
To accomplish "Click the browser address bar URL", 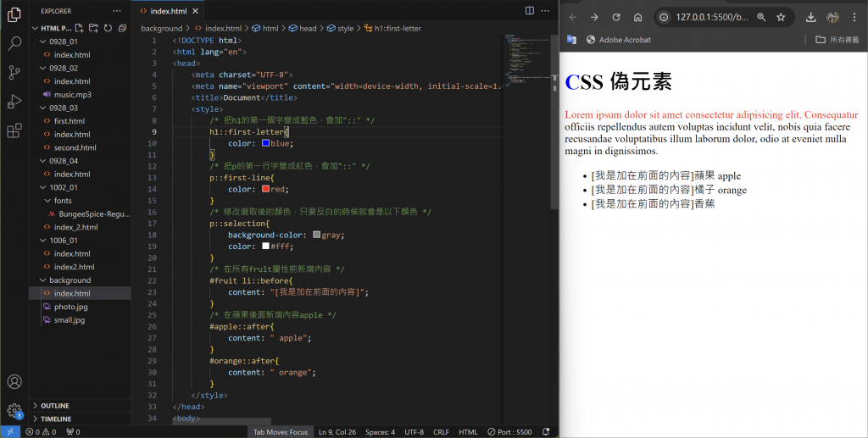I will click(x=712, y=17).
